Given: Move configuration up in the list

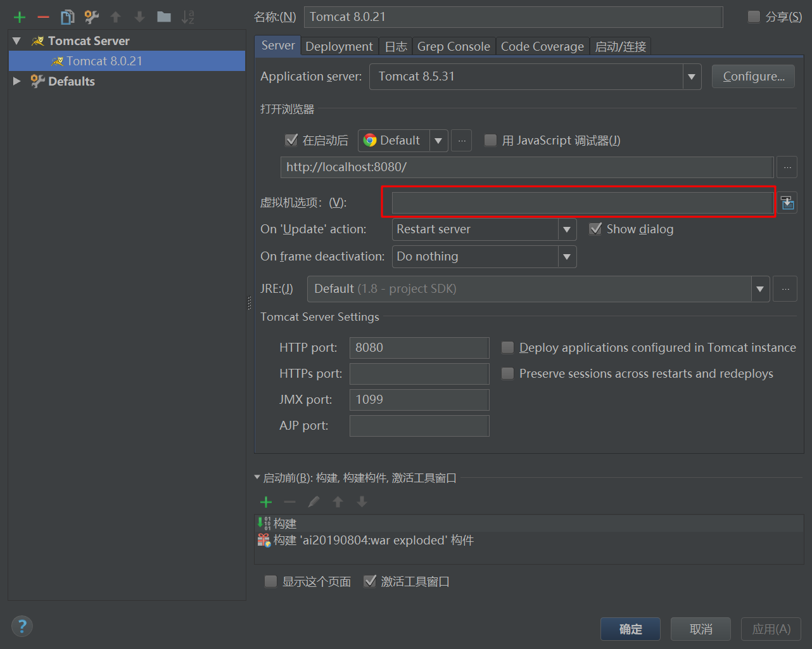Looking at the screenshot, I should (x=115, y=17).
